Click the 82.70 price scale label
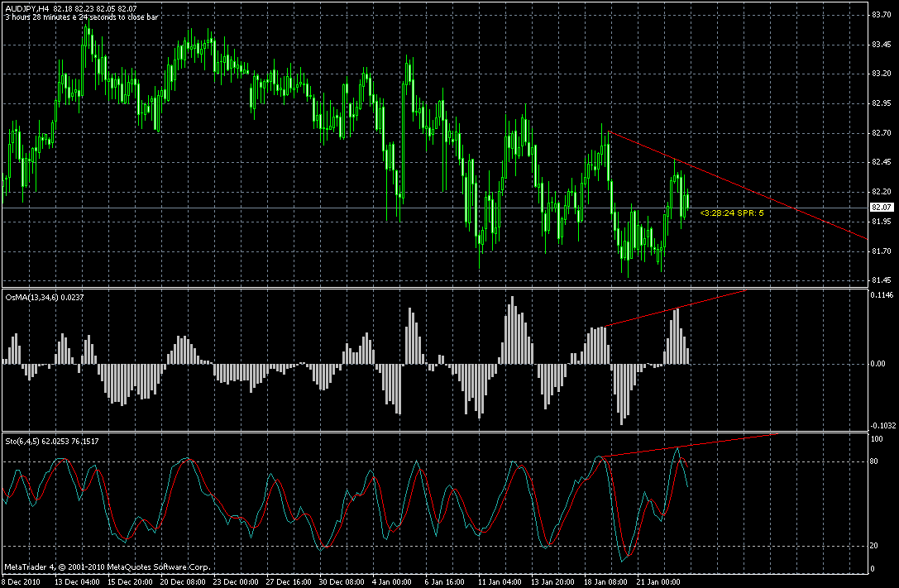The image size is (899, 588). 882,133
